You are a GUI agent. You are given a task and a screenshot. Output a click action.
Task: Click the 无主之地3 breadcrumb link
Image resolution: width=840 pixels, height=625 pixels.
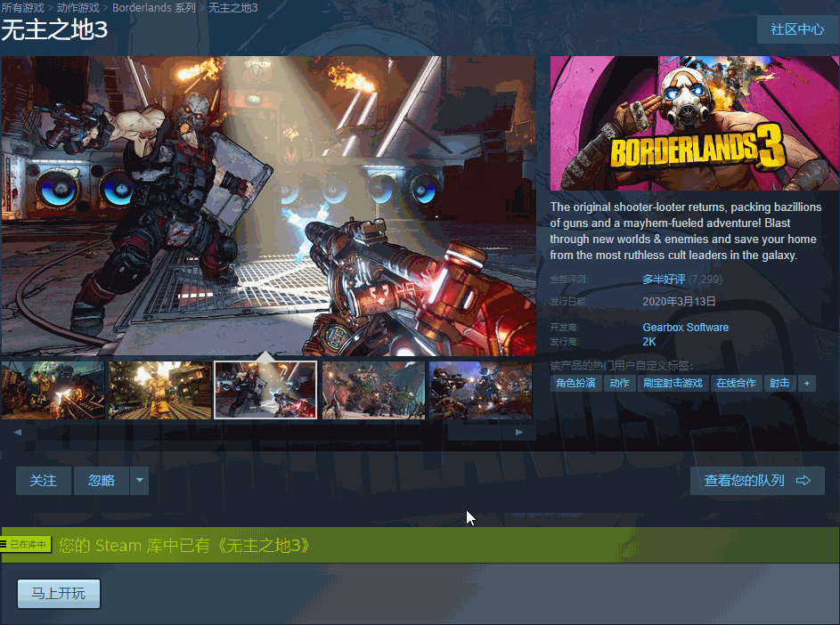pyautogui.click(x=233, y=8)
